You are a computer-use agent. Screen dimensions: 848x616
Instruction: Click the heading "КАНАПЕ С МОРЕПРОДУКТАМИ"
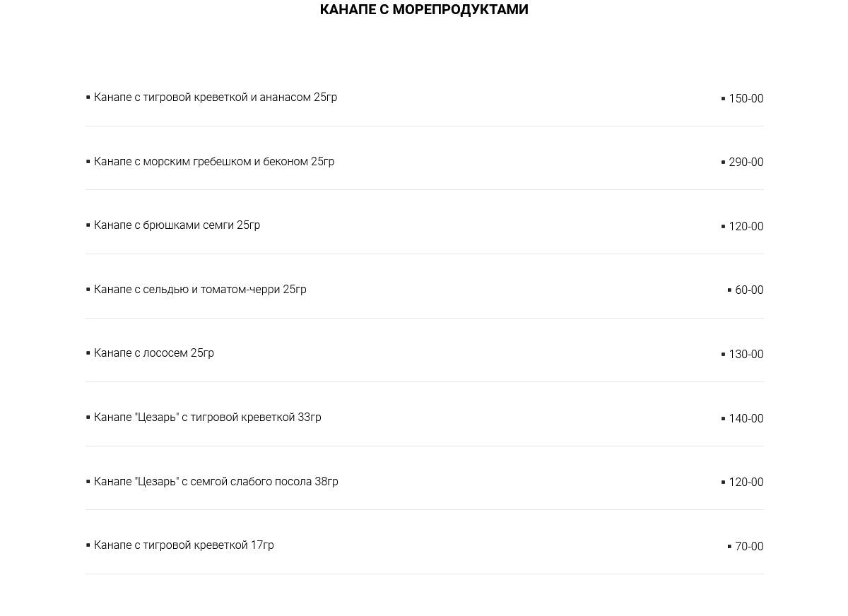click(x=424, y=9)
